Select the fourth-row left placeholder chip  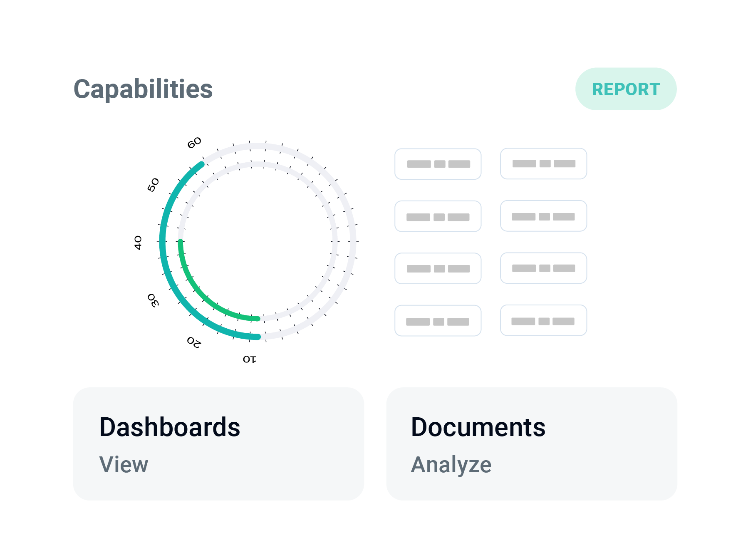[438, 321]
